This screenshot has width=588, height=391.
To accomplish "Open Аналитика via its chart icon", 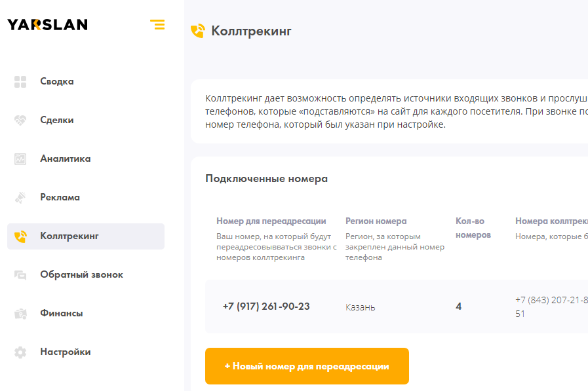I will (x=20, y=158).
